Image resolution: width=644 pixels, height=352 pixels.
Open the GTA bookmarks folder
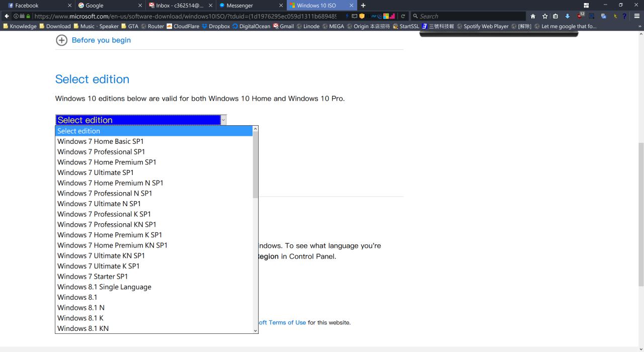pos(130,27)
